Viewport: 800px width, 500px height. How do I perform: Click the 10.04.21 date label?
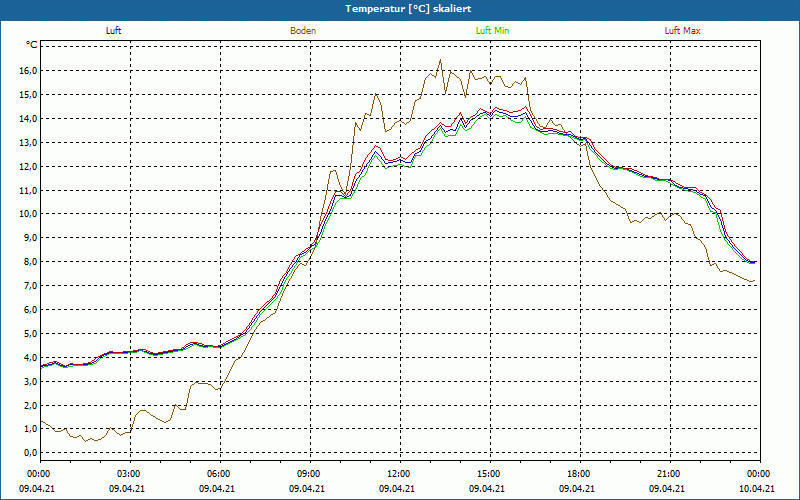[x=757, y=489]
